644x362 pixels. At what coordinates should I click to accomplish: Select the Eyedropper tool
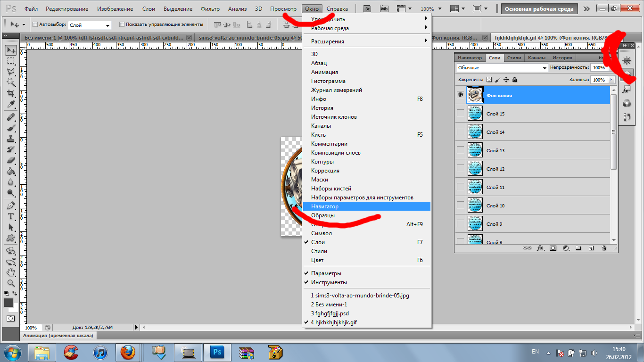coord(11,104)
